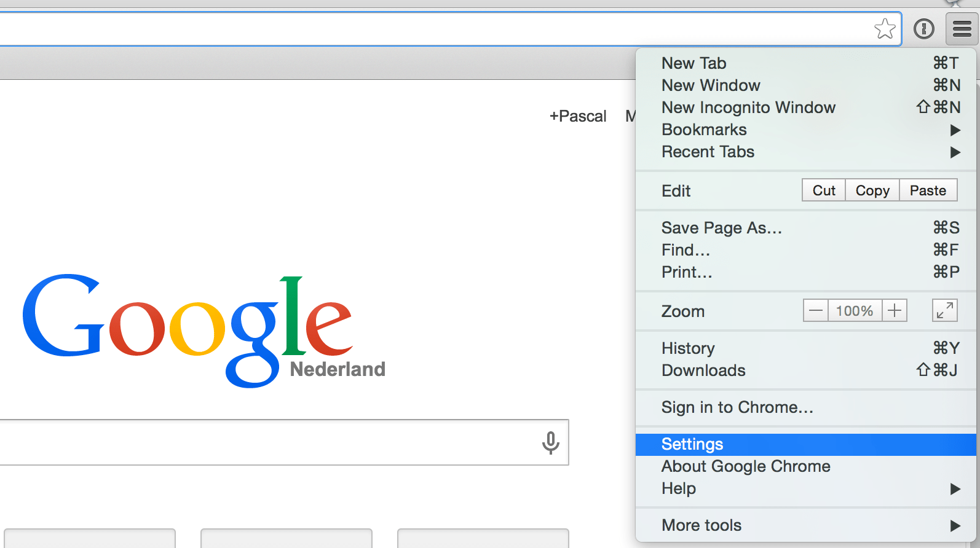Open the Chrome hamburger menu
This screenshot has height=548, width=980.
click(x=960, y=28)
